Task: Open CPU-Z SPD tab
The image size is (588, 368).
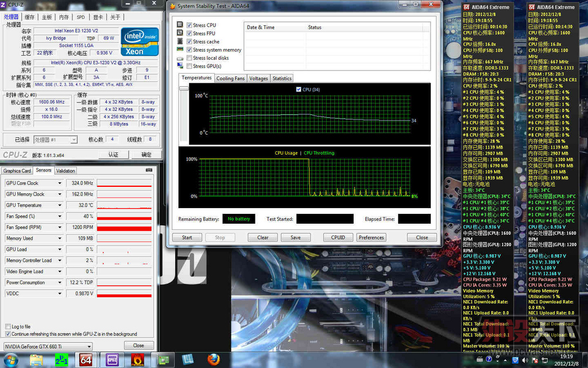Action: [x=80, y=17]
